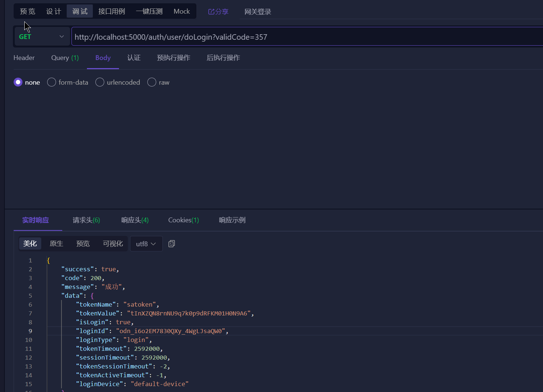
Task: Click the loginId value in response
Action: [x=171, y=331]
